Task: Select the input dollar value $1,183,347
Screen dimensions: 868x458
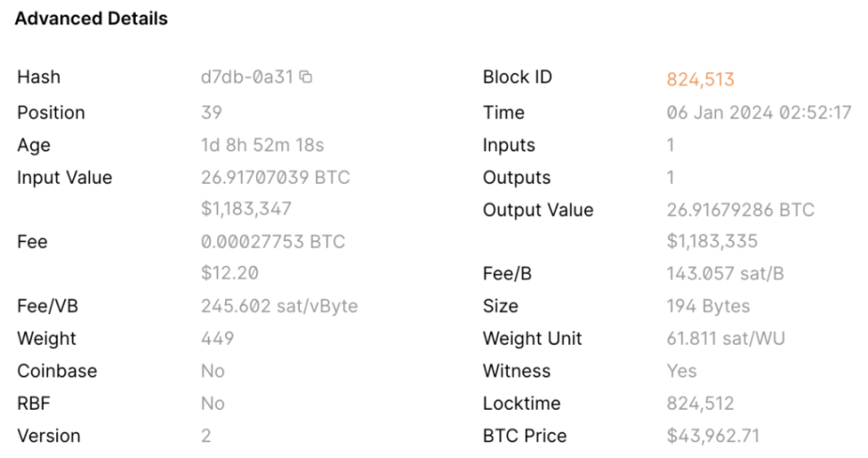Action: pyautogui.click(x=246, y=210)
